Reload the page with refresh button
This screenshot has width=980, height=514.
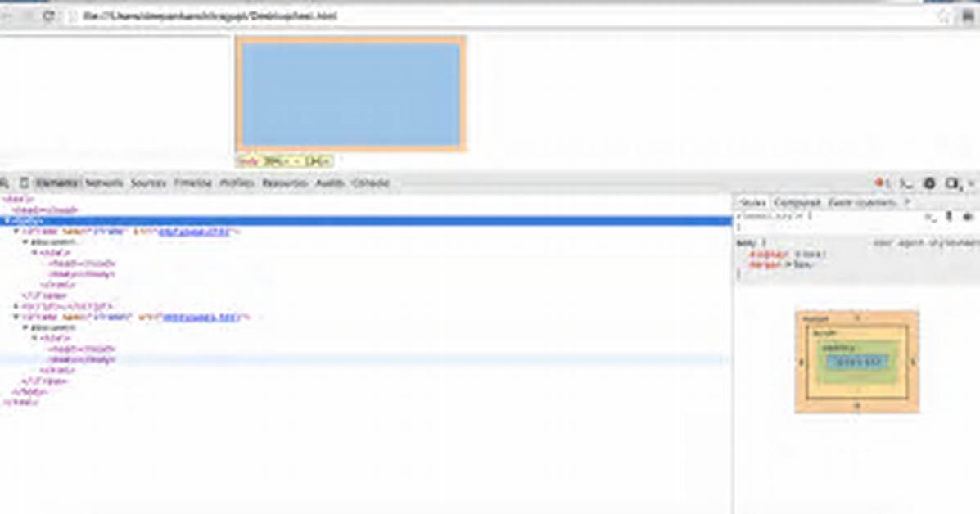pyautogui.click(x=49, y=16)
